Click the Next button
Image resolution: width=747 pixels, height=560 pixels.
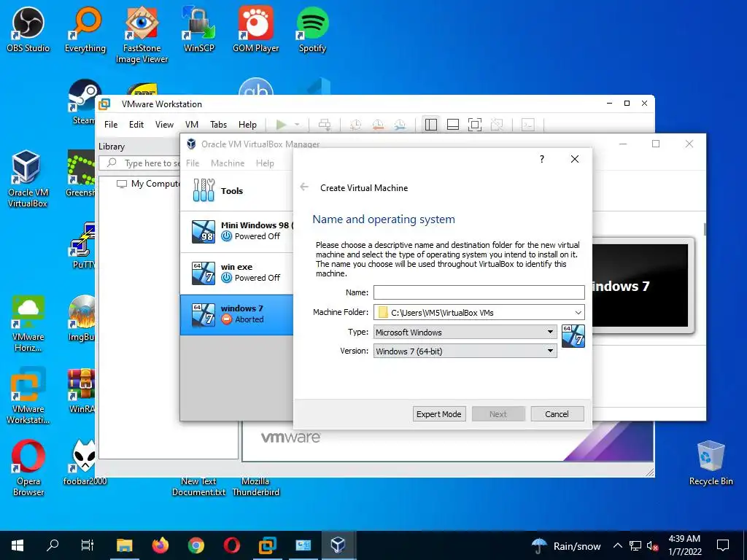click(498, 414)
